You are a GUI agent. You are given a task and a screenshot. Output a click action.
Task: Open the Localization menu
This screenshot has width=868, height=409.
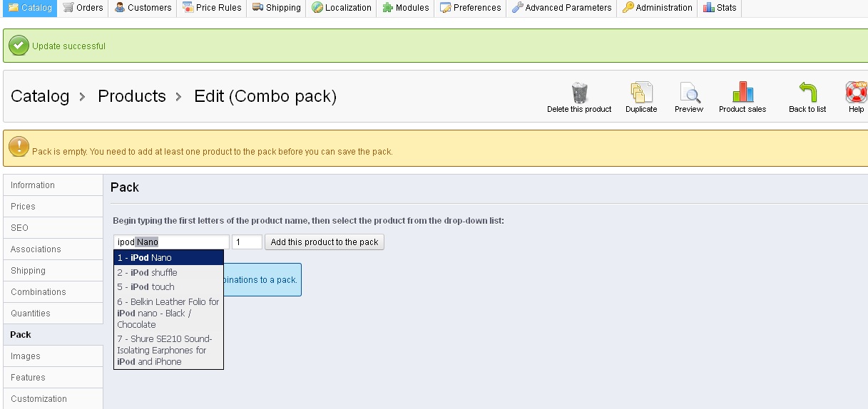(342, 8)
